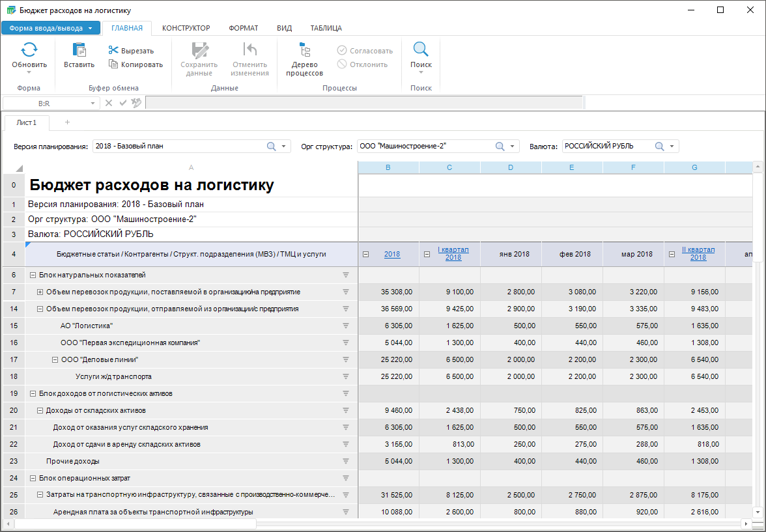Image resolution: width=766 pixels, height=532 pixels.
Task: Click search icon in Версия планирования field
Action: coord(272,147)
